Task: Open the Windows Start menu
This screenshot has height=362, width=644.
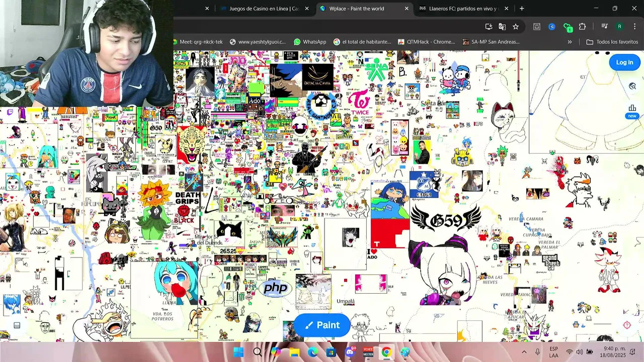Action: pos(238,352)
